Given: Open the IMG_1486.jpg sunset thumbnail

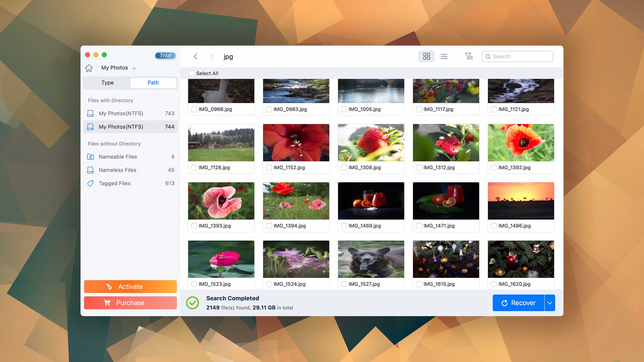Looking at the screenshot, I should coord(521,201).
